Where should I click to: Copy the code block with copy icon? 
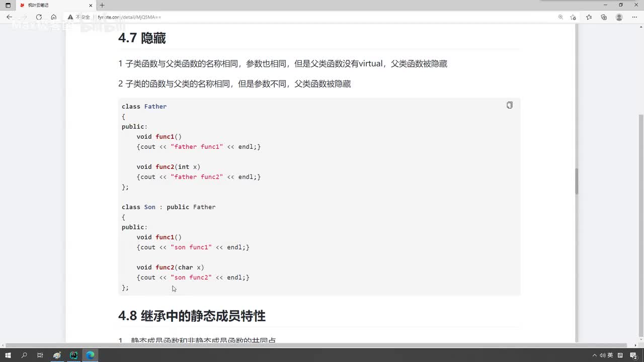pos(510,105)
